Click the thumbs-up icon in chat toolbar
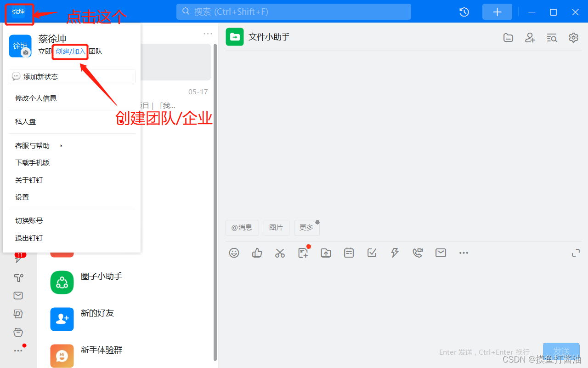The height and width of the screenshot is (368, 588). click(257, 253)
